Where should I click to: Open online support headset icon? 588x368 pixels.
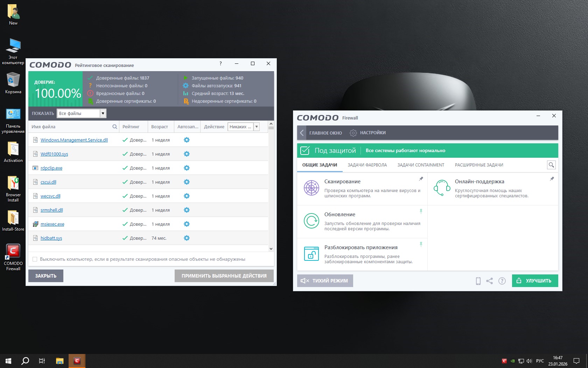coord(442,188)
